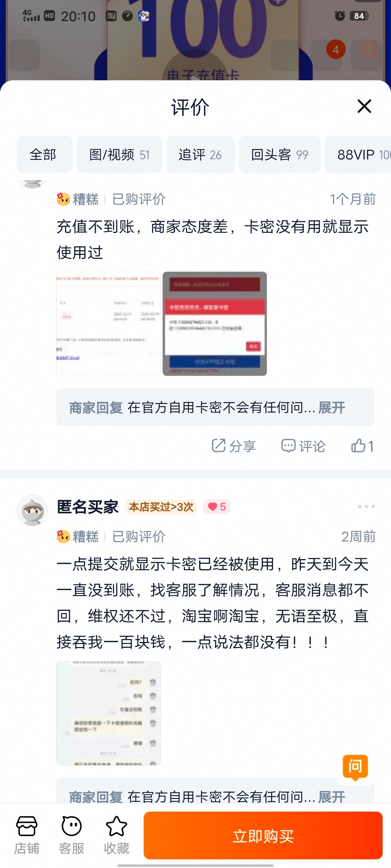Open the red card-error screenshot thumbnail
This screenshot has width=391, height=868.
tap(215, 324)
